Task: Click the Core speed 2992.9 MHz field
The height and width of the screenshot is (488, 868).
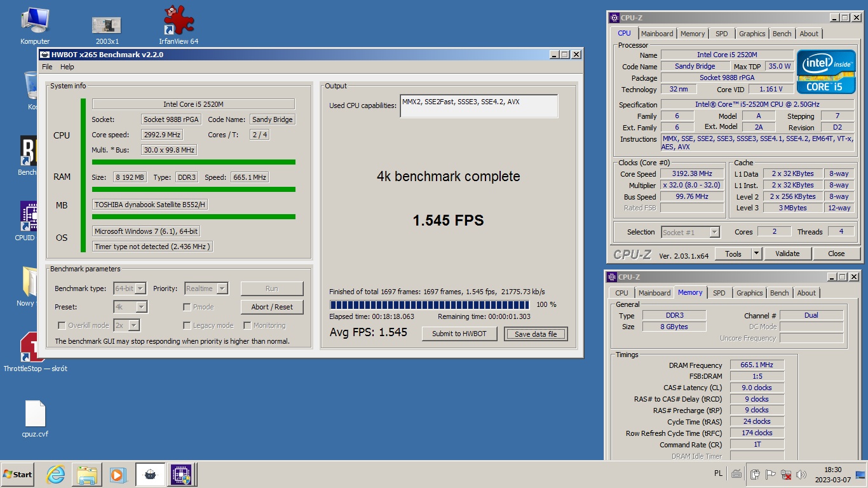Action: [x=162, y=135]
